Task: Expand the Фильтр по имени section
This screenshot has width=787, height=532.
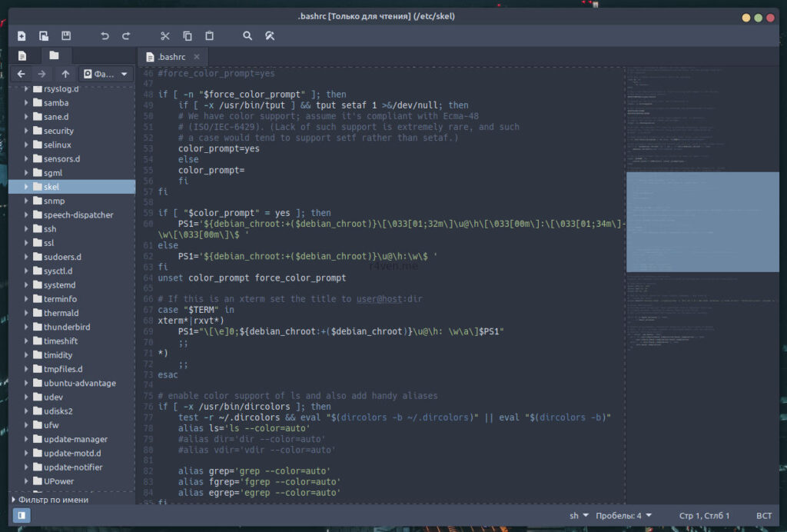Action: point(14,500)
